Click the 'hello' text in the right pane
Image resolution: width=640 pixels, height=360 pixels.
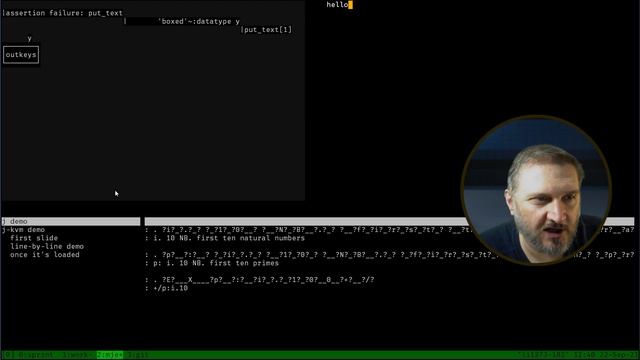click(x=337, y=5)
